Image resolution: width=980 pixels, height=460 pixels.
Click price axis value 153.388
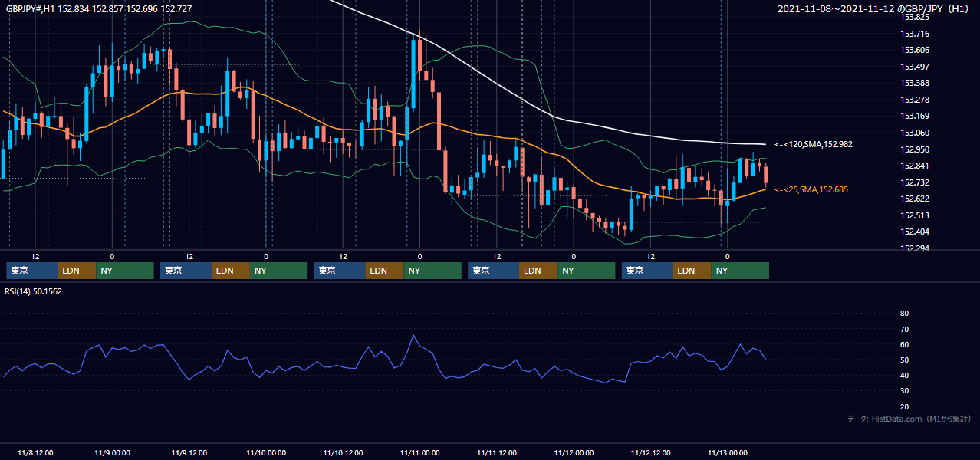coord(914,83)
